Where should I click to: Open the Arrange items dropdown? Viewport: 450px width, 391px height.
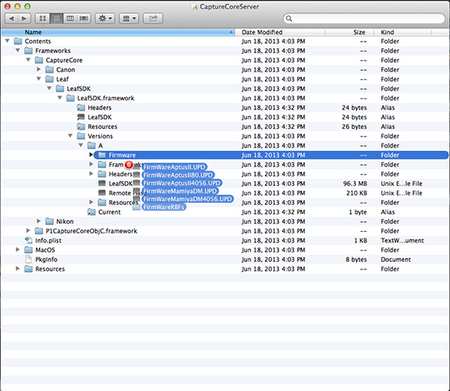[x=129, y=18]
